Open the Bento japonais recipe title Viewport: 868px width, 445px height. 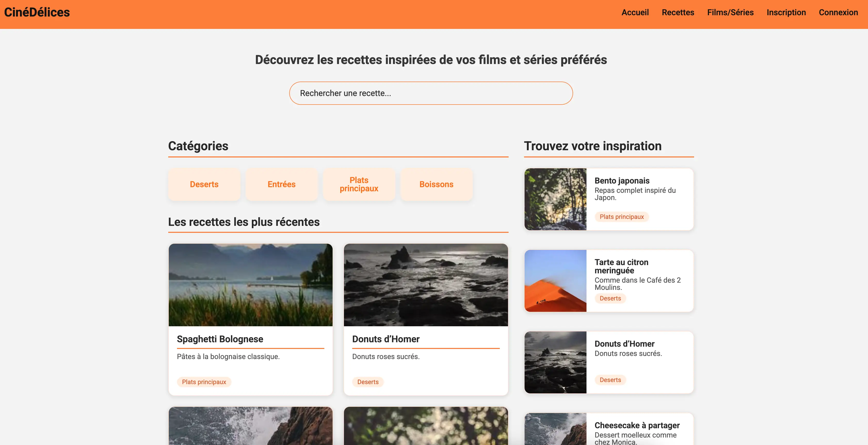pyautogui.click(x=622, y=181)
